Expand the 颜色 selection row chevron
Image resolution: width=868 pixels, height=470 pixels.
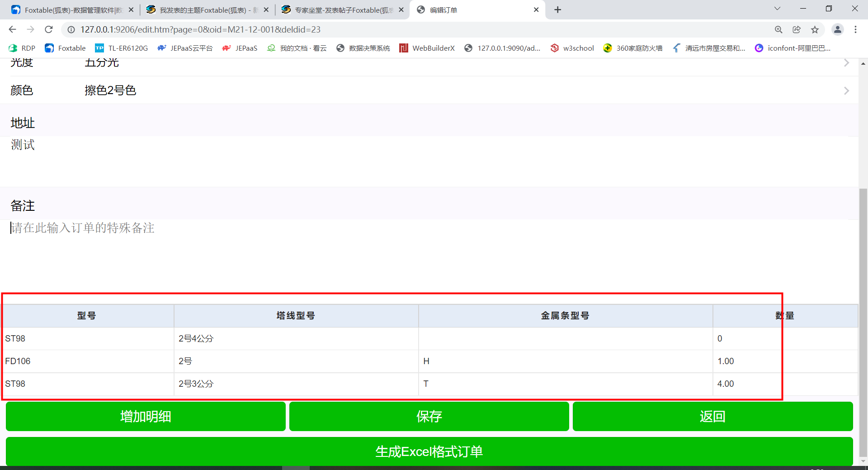(x=846, y=90)
